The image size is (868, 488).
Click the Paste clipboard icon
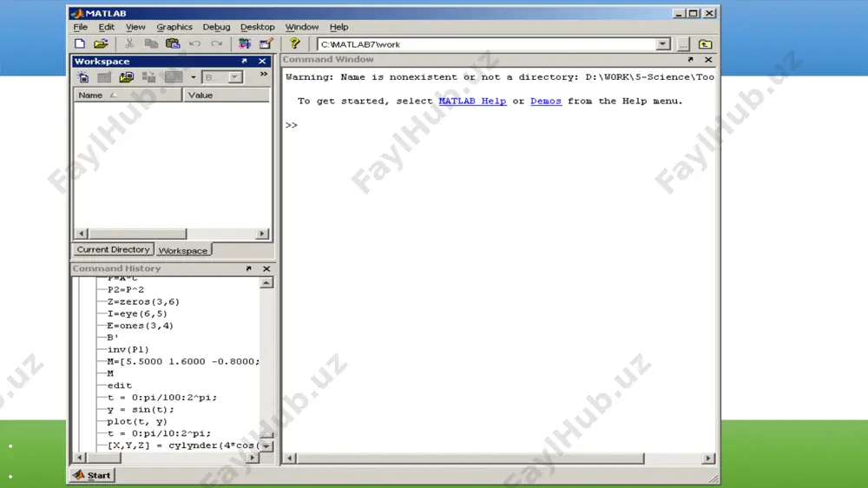click(173, 43)
